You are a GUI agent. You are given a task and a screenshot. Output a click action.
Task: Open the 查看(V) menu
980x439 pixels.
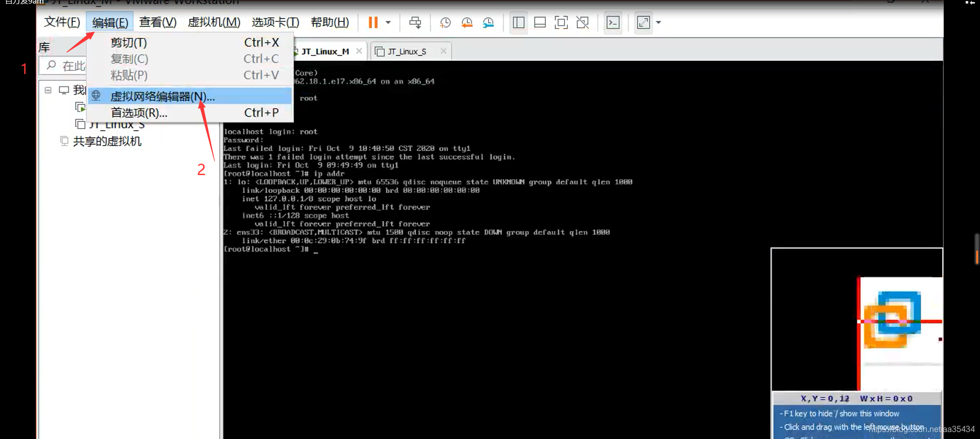(x=158, y=22)
